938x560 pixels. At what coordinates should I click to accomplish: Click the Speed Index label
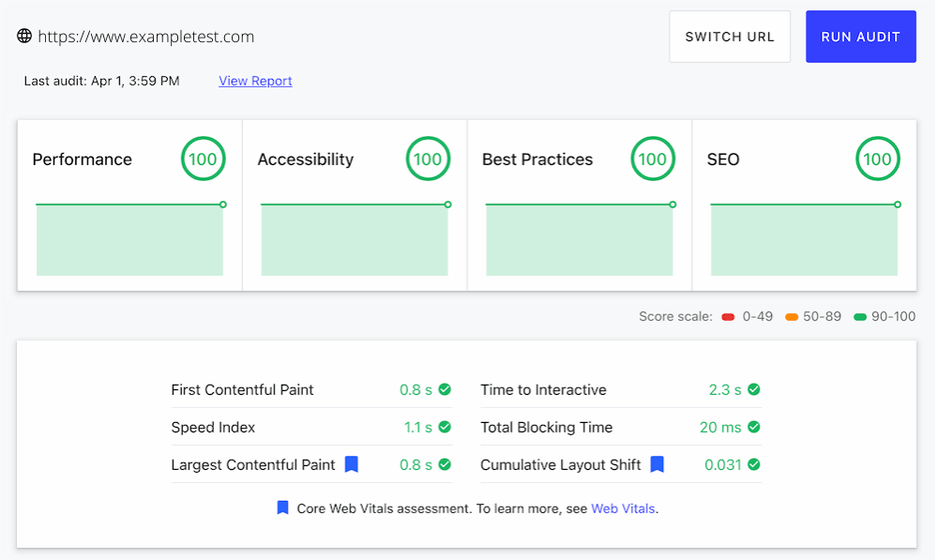(x=213, y=428)
